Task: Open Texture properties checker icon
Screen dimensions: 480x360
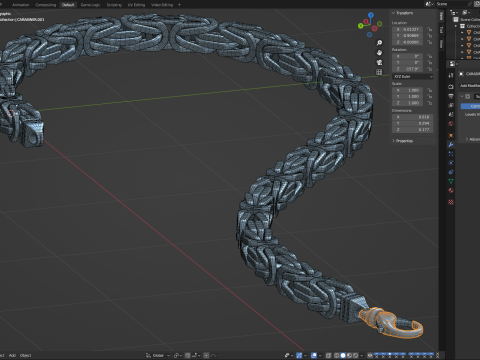Action: 451,202
